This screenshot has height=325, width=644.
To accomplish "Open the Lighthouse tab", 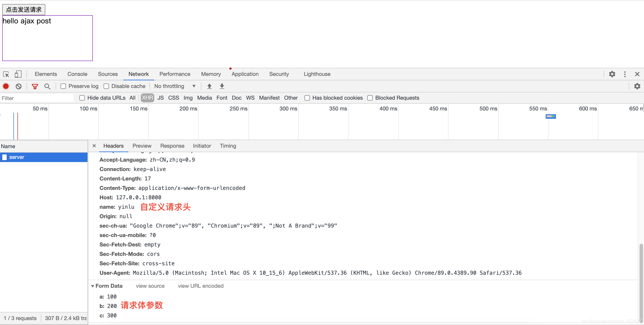I will [317, 74].
